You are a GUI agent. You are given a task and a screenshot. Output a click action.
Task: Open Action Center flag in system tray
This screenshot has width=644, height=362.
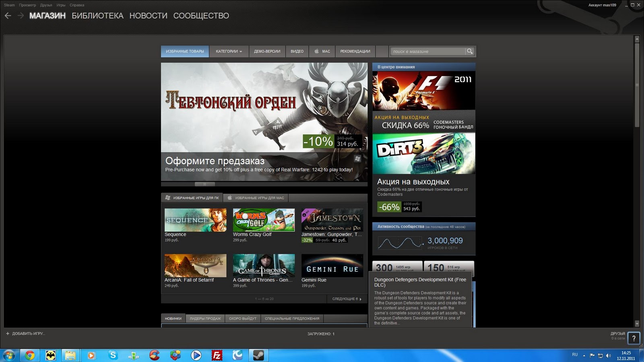pyautogui.click(x=592, y=356)
